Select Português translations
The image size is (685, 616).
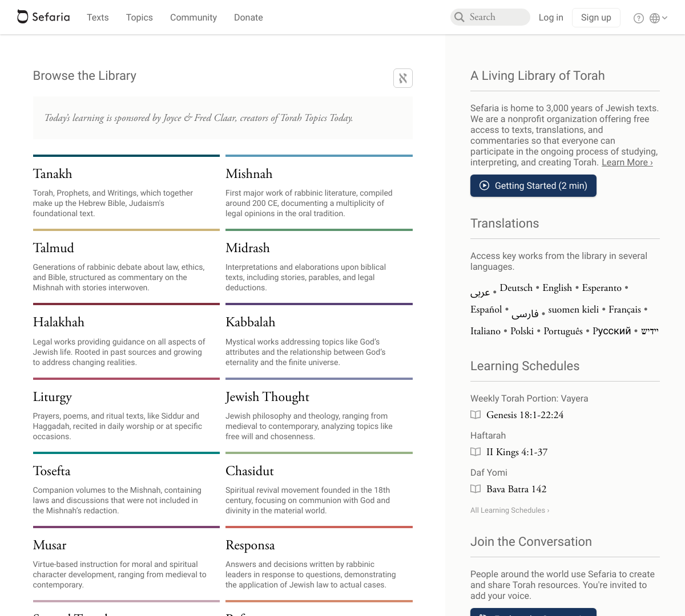563,331
